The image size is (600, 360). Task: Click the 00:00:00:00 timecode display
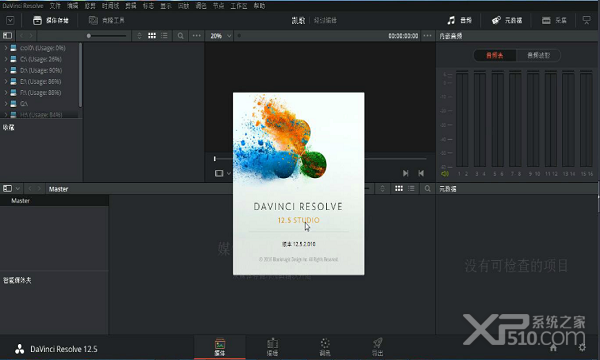coord(403,36)
